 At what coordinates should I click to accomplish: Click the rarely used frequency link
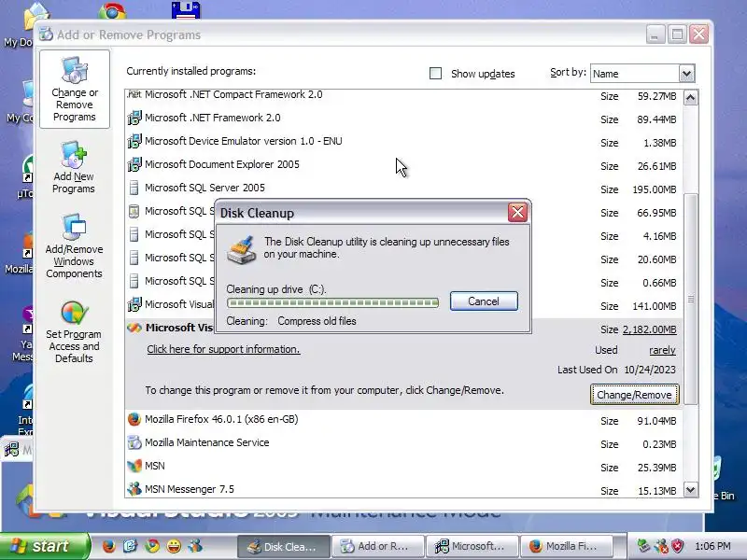tap(662, 350)
